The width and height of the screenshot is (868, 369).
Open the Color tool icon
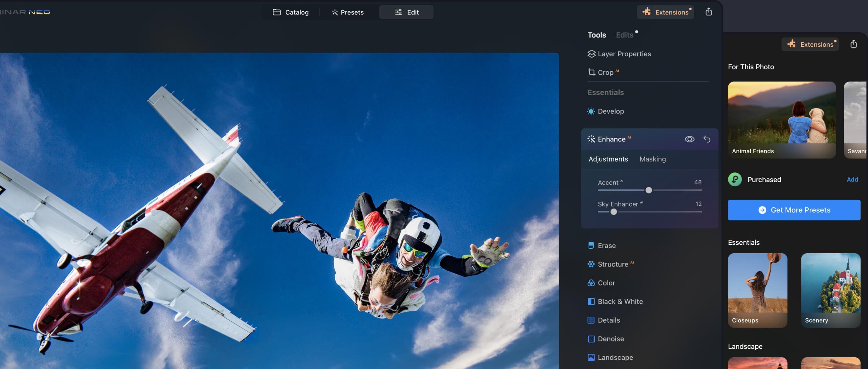(x=591, y=283)
